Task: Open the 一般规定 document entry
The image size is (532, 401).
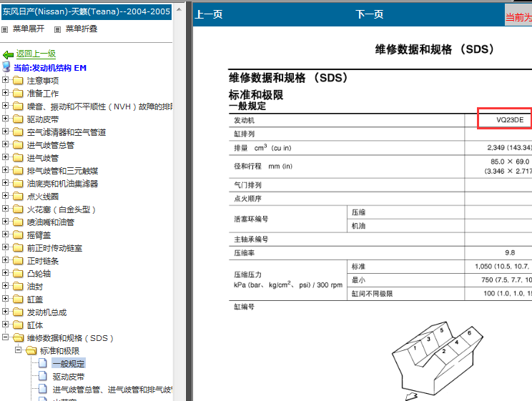Action: pyautogui.click(x=69, y=364)
